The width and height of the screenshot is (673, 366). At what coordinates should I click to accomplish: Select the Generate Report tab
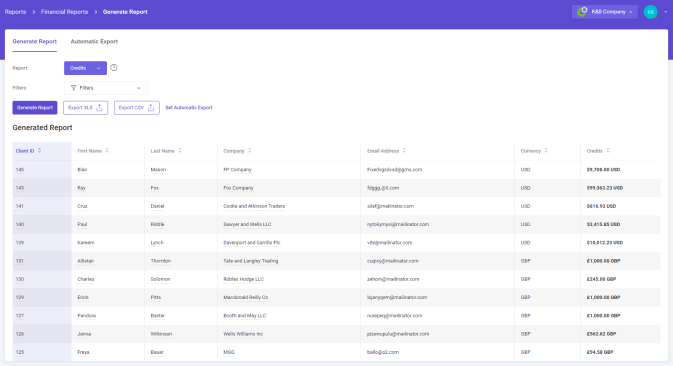pos(34,42)
